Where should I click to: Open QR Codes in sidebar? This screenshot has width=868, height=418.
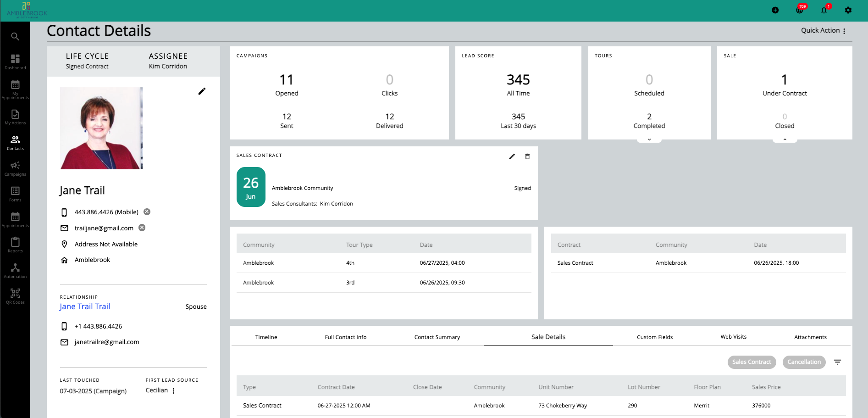pos(15,296)
